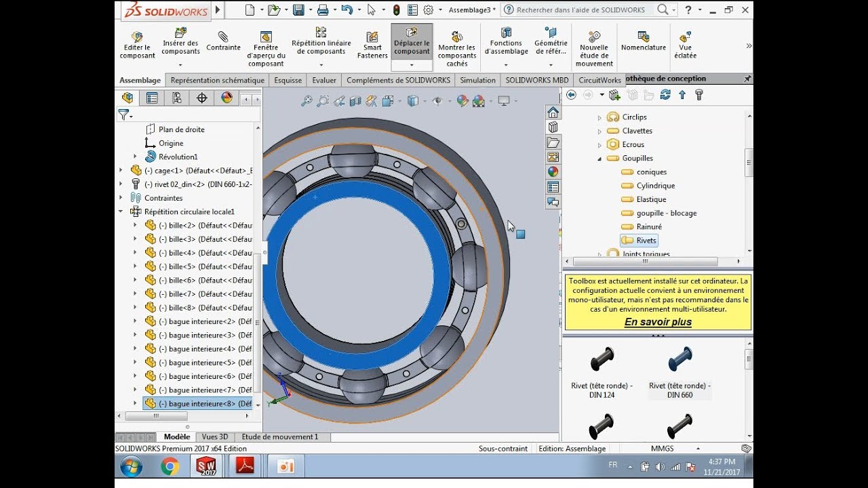This screenshot has height=488, width=868.
Task: Click Add to library icon
Action: [615, 95]
